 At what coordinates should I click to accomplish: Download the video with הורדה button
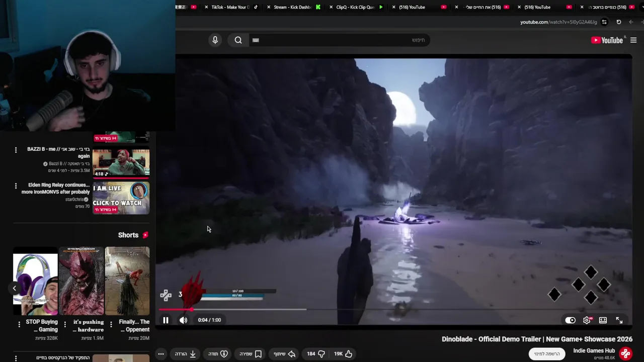pyautogui.click(x=186, y=354)
